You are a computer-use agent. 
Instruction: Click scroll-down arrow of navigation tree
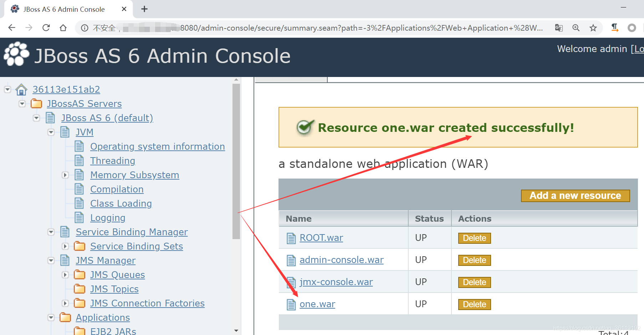click(x=236, y=331)
